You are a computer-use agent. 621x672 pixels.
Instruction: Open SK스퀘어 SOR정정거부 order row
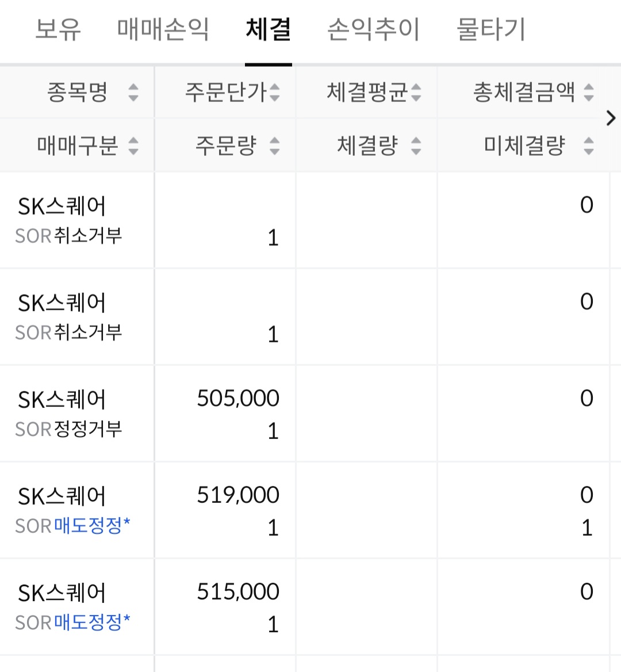click(x=305, y=414)
